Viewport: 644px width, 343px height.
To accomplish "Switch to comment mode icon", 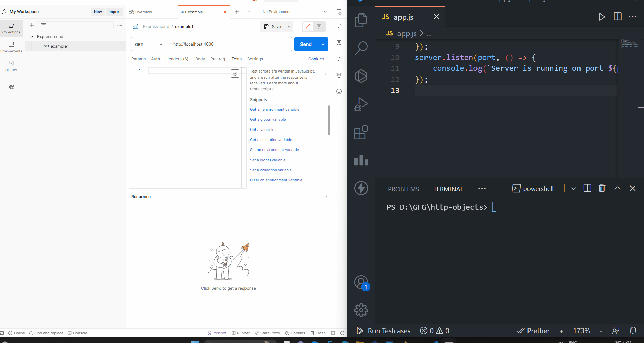I will [x=319, y=27].
